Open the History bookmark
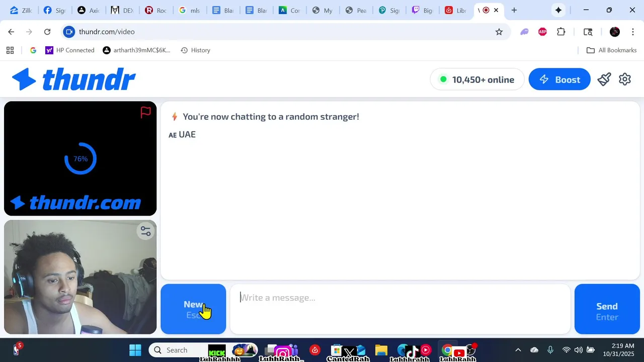 coord(195,50)
